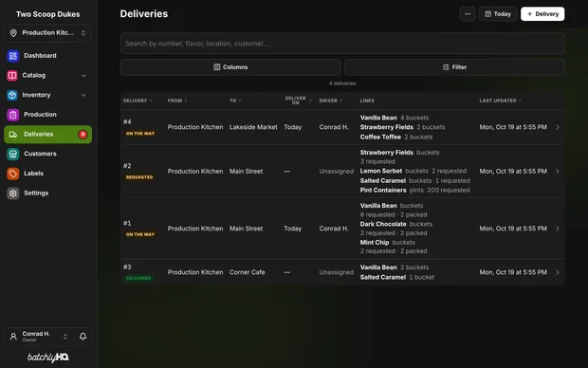The height and width of the screenshot is (368, 588).
Task: Sort by Last Updated column header
Action: (500, 101)
